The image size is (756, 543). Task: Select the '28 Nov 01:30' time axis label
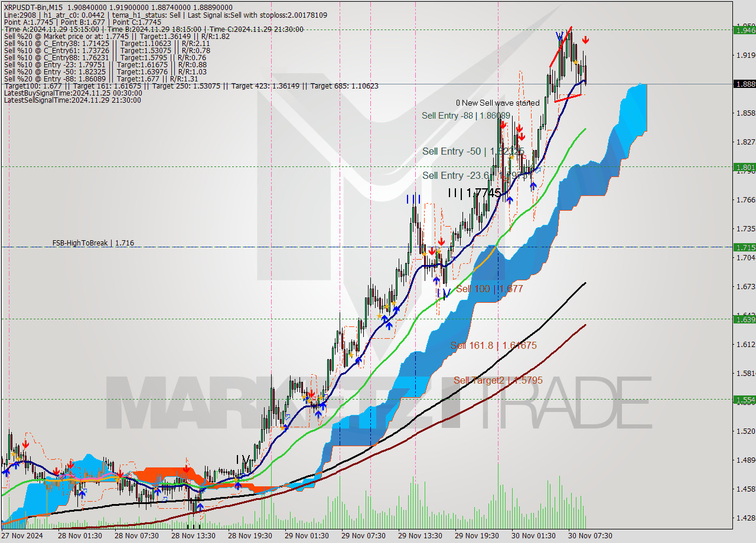[80, 535]
